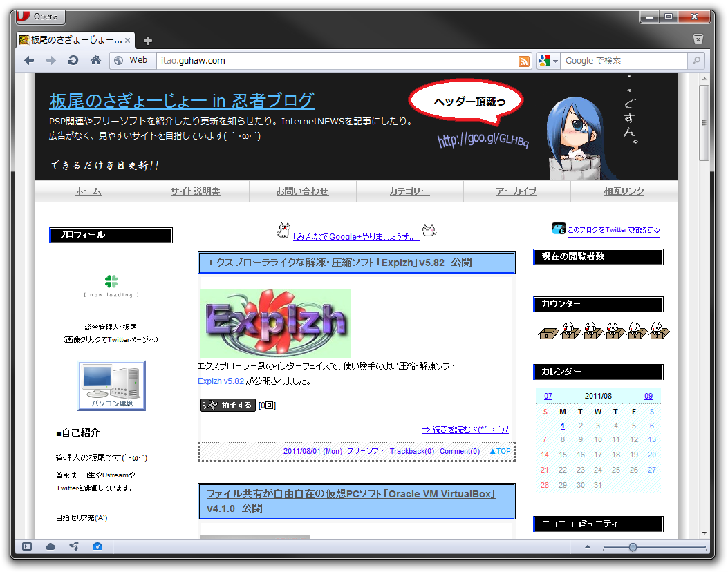This screenshot has height=572, width=728.
Task: Click the scrollbar down arrow
Action: (704, 533)
